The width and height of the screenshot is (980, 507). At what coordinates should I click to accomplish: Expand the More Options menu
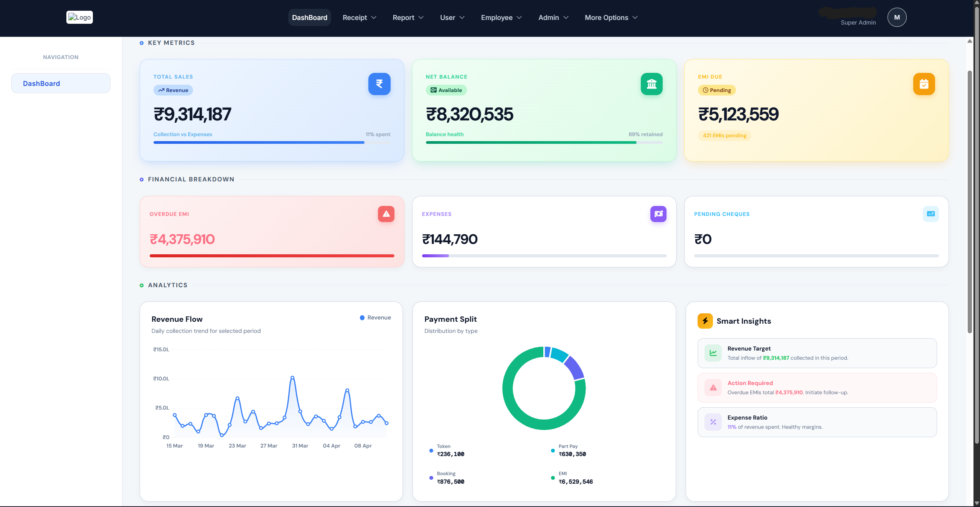[x=610, y=17]
